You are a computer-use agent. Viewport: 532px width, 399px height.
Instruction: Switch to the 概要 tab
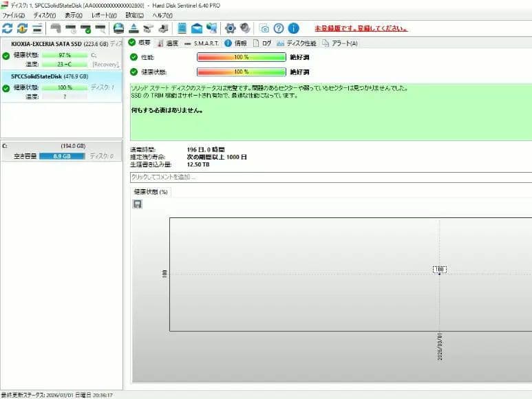[140, 43]
